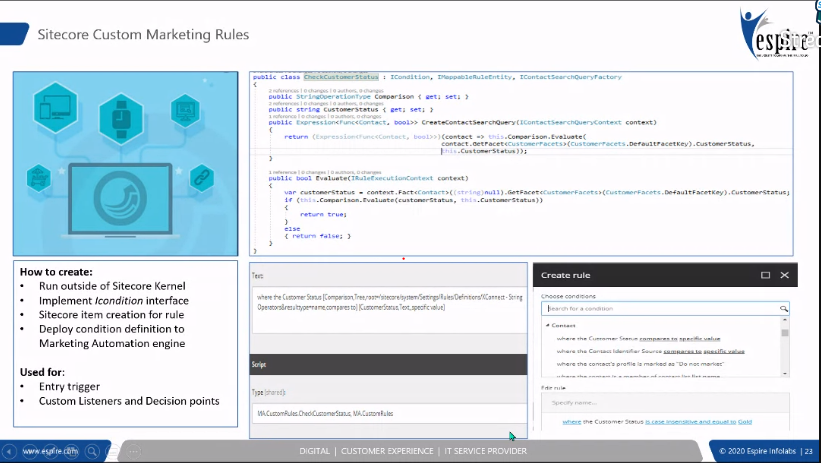Click the 'CreateContactSearchQuery' method name
The width and height of the screenshot is (821, 463).
(469, 123)
